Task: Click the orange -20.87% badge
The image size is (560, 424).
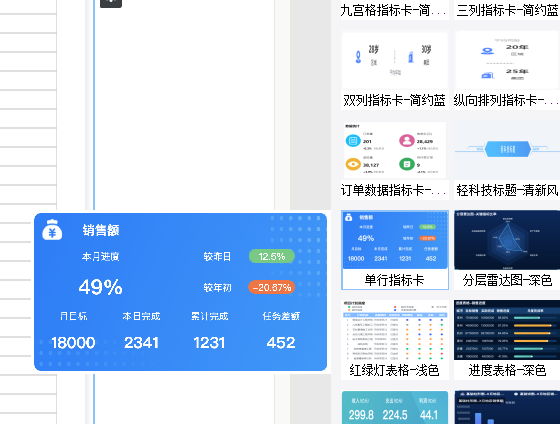Action: tap(272, 287)
